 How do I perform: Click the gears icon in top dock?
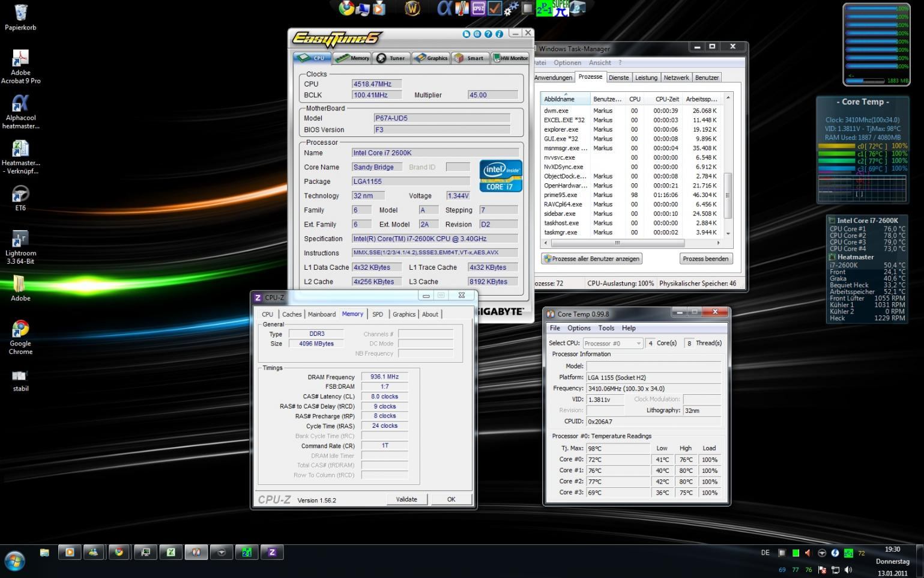pos(511,8)
